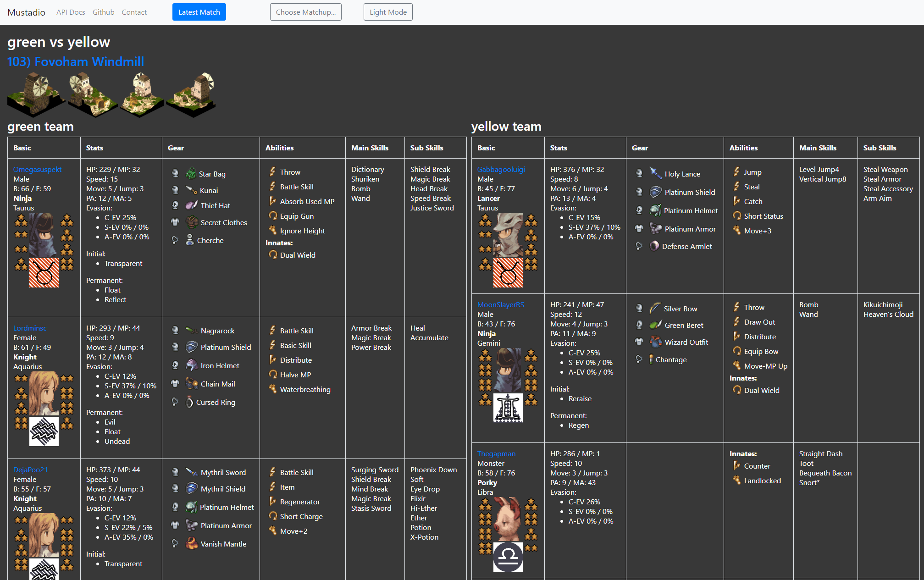Click the Latest Match button
This screenshot has height=580, width=924.
coord(199,12)
